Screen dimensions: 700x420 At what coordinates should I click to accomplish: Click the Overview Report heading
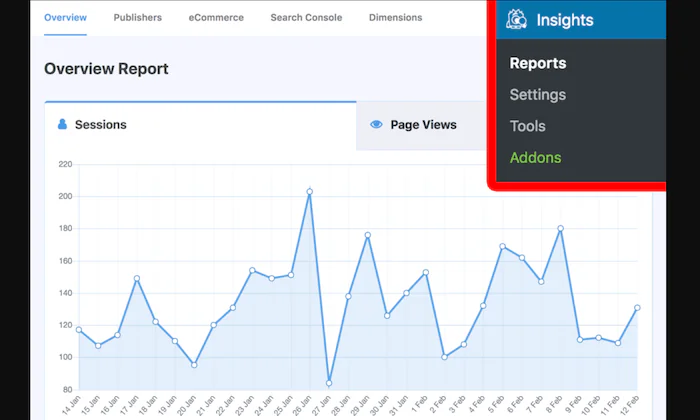click(x=106, y=69)
